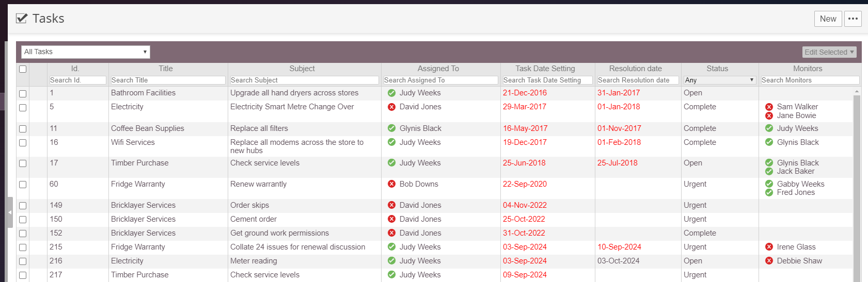Click red cross icon in Electricity Smart Metre row
The width and height of the screenshot is (868, 282).
pyautogui.click(x=392, y=107)
